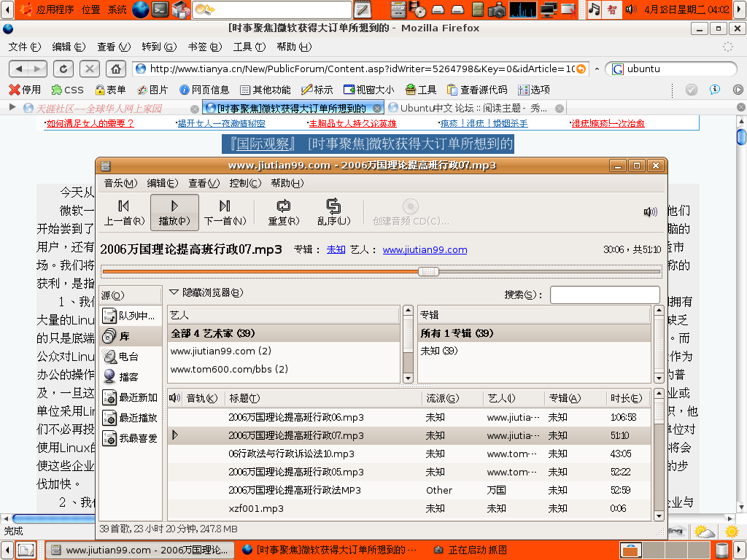Open Rhythmbox volume control speaker icon

(x=650, y=212)
